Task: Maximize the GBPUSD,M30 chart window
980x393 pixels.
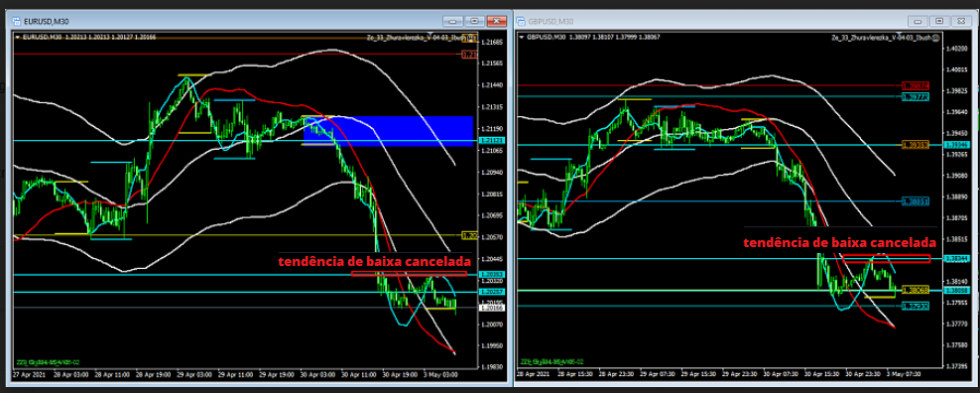Action: (x=940, y=21)
